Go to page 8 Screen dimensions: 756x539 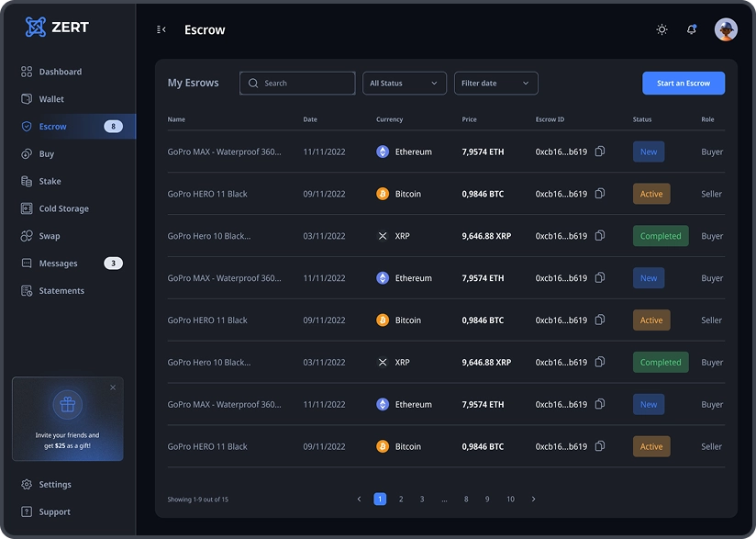pyautogui.click(x=466, y=499)
